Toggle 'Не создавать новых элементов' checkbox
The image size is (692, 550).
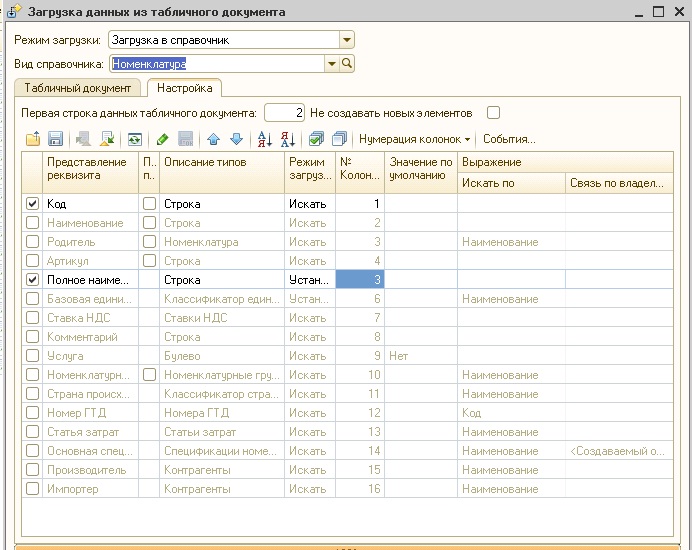coord(493,113)
